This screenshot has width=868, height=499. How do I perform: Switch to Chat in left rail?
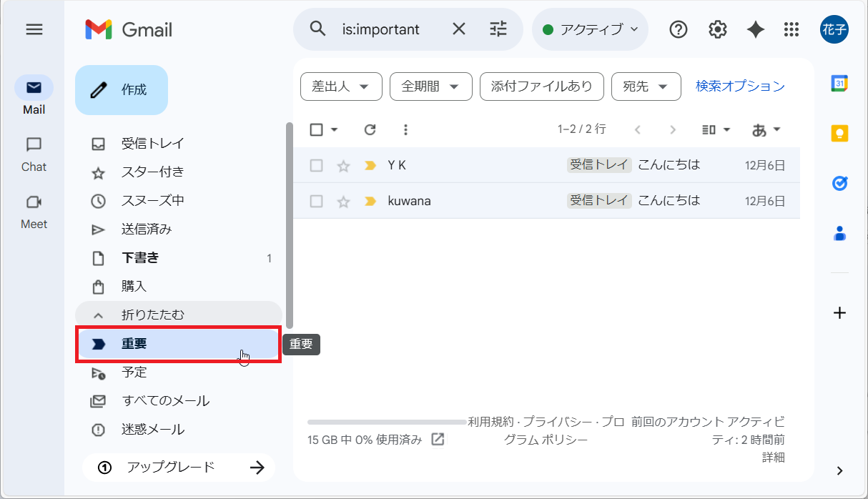pyautogui.click(x=33, y=154)
